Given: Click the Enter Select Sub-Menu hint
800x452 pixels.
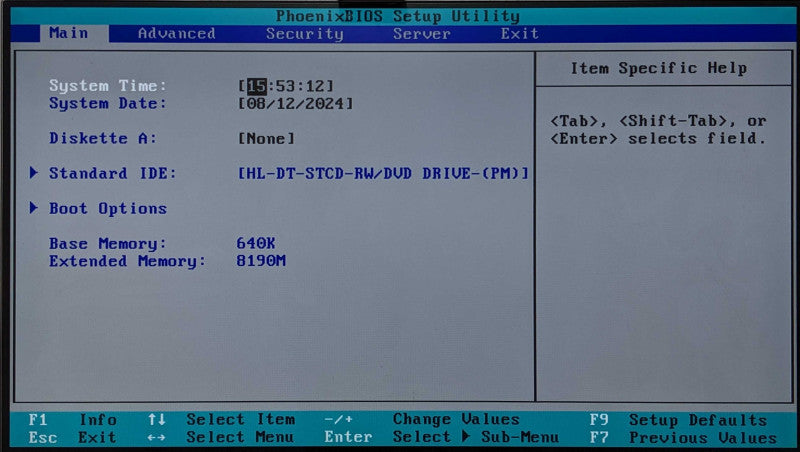Looking at the screenshot, I should coord(441,437).
